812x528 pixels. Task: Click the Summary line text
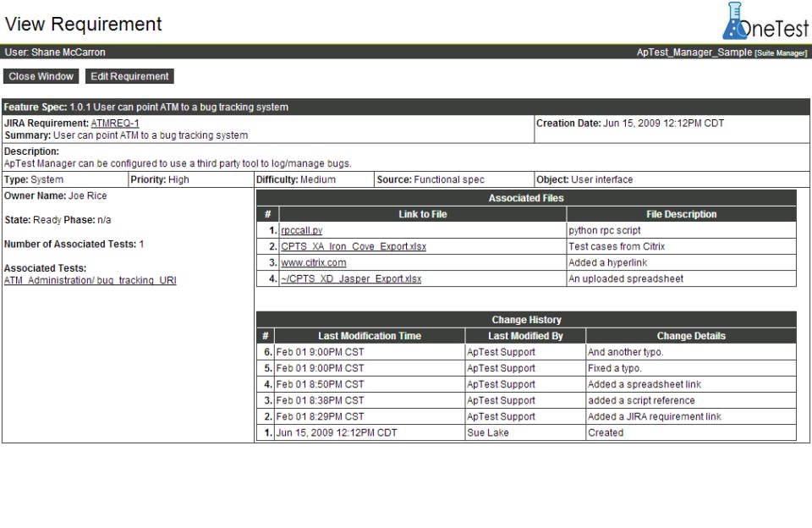pyautogui.click(x=126, y=135)
